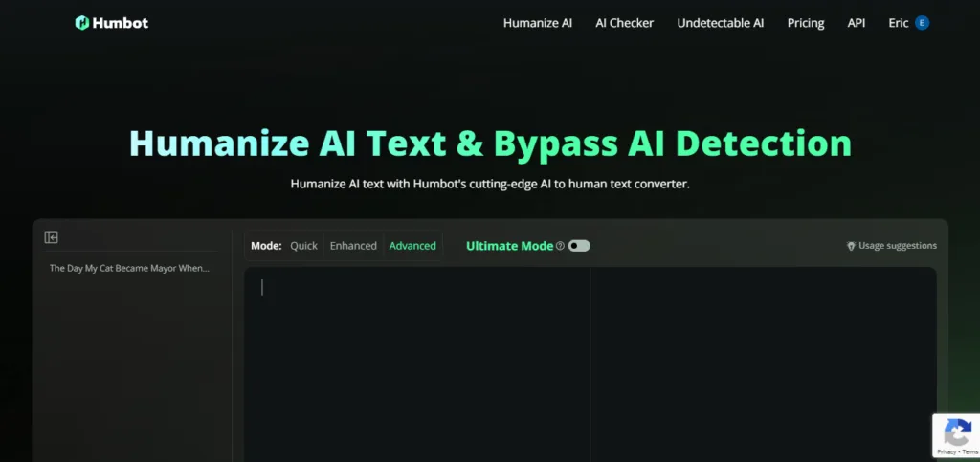Viewport: 980px width, 462px height.
Task: Click the 'Ultimate Mode' label text
Action: click(509, 246)
